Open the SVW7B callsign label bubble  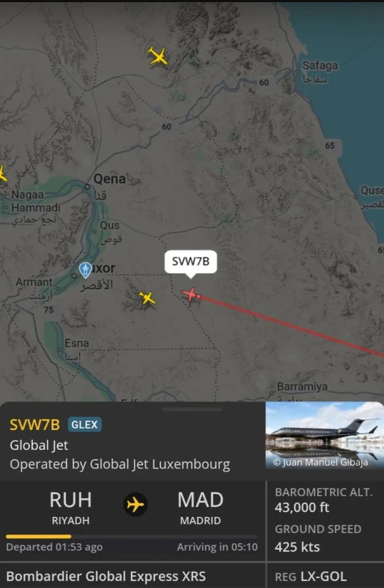point(191,261)
